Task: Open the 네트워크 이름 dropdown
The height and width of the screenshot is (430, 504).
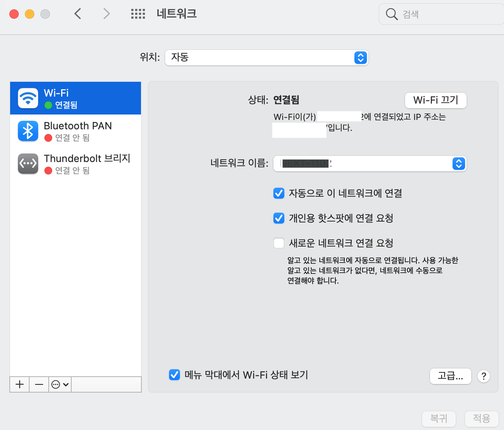Action: [370, 164]
